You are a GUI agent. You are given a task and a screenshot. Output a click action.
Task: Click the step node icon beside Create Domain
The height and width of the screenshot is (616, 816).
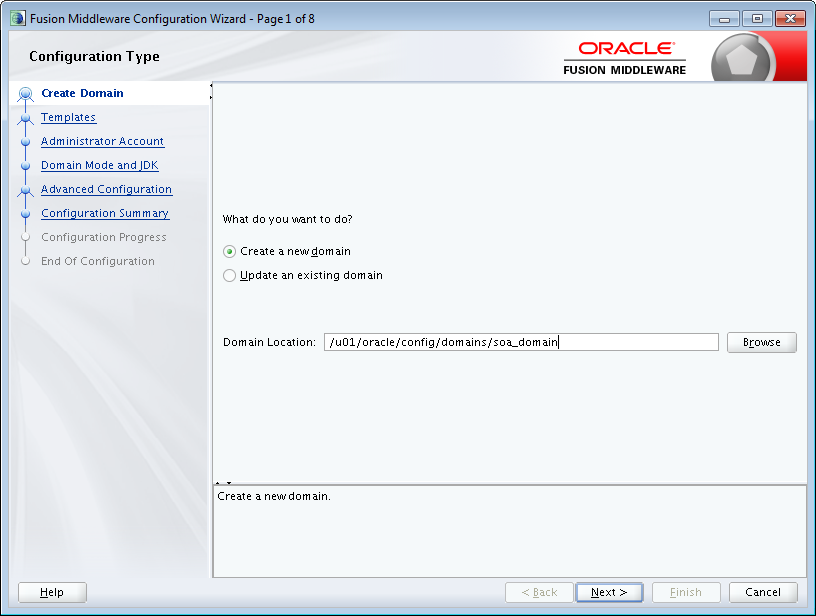point(26,93)
